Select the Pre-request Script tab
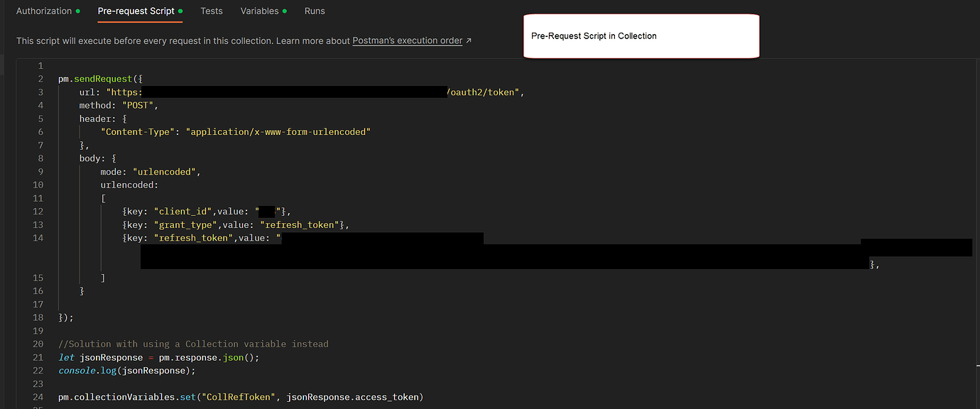This screenshot has height=409, width=980. 135,11
